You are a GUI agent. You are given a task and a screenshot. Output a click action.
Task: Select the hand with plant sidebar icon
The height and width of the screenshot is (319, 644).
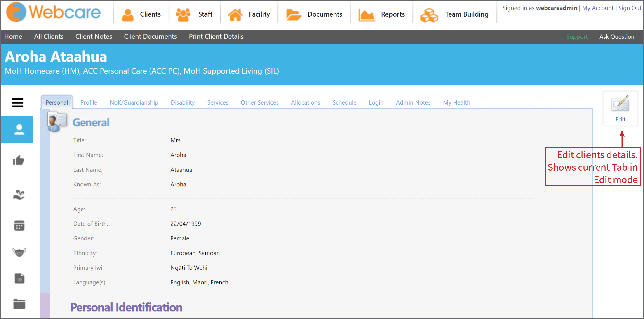(19, 195)
